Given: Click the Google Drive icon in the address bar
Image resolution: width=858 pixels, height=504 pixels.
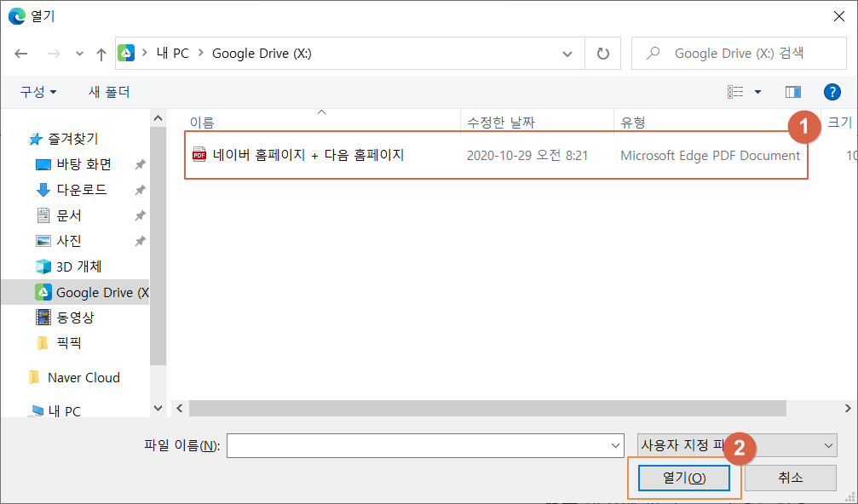Looking at the screenshot, I should coord(126,52).
